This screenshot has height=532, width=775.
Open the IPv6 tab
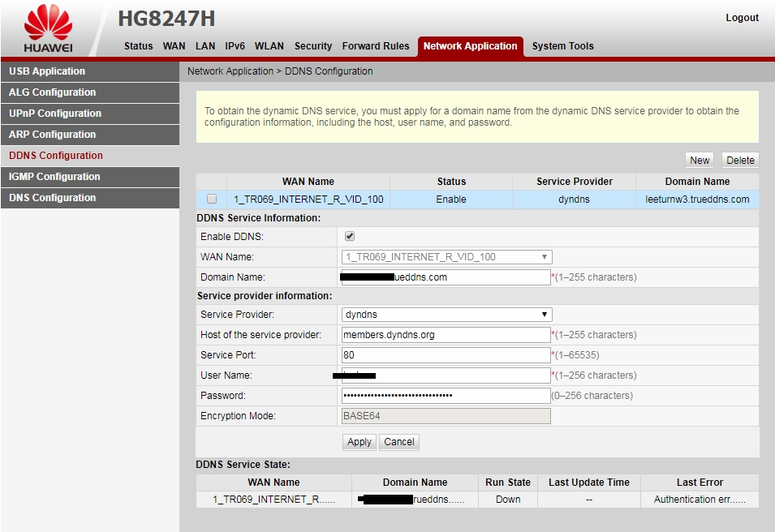(235, 46)
